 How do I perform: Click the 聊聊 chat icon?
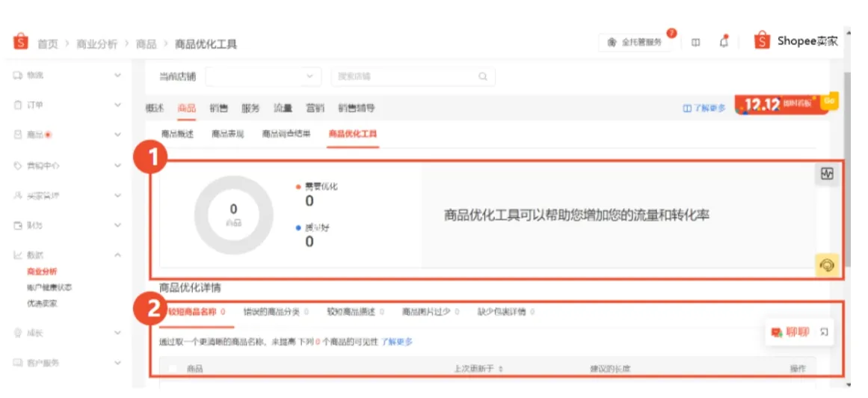point(777,333)
